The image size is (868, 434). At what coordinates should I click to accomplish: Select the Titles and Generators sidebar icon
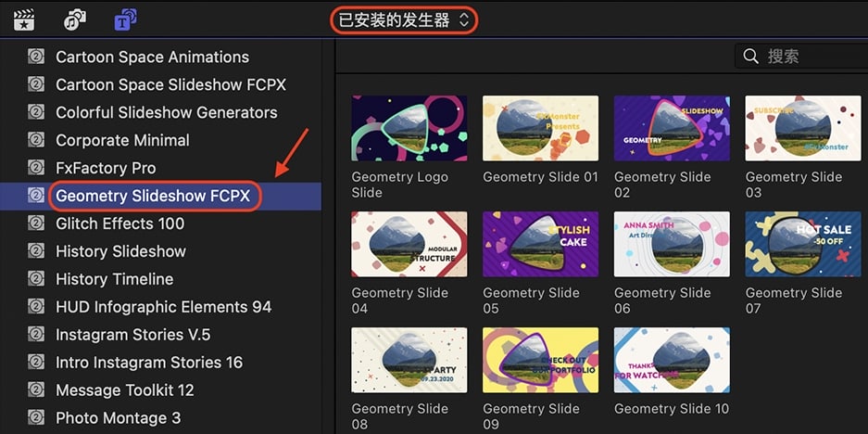[x=126, y=20]
